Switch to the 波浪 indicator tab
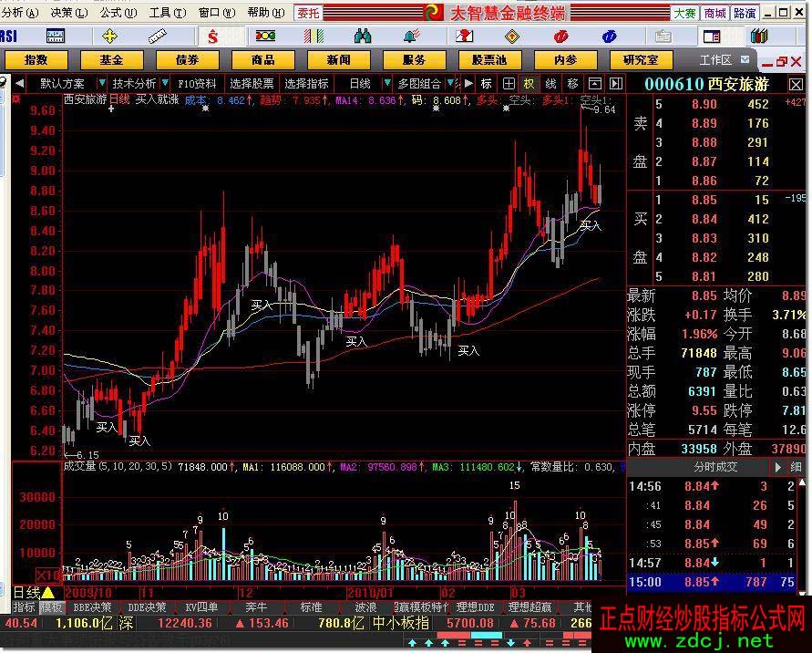This screenshot has height=653, width=812. tap(365, 607)
